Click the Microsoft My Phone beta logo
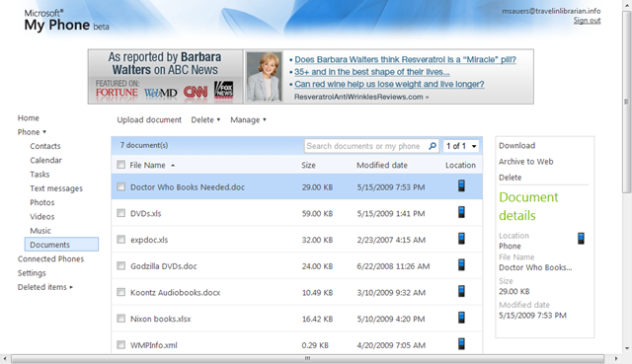The height and width of the screenshot is (364, 632). tap(66, 20)
